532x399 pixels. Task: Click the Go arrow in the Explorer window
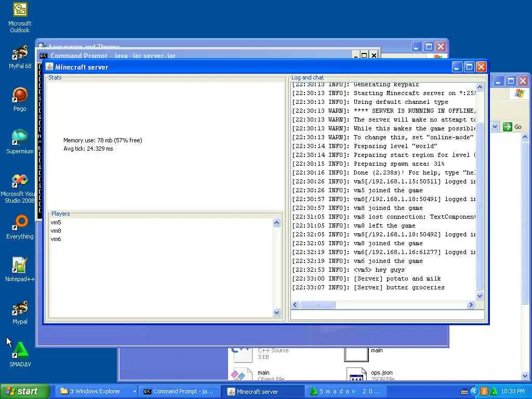507,127
